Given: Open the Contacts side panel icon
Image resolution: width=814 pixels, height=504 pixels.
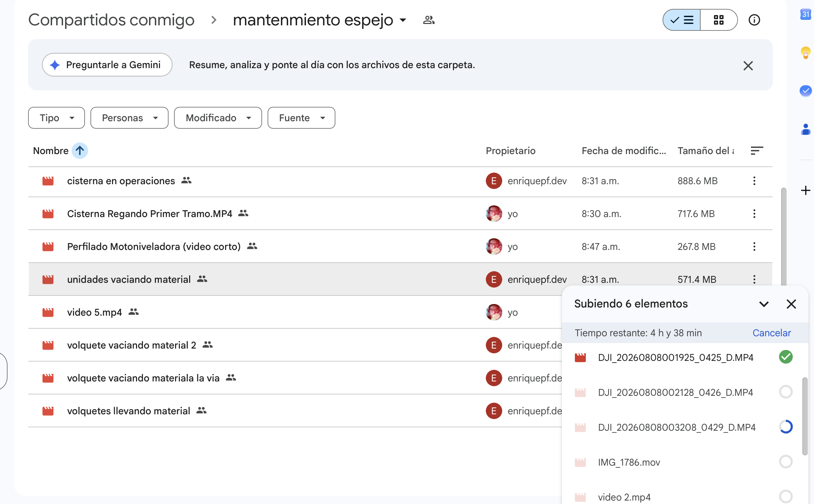Looking at the screenshot, I should point(806,129).
